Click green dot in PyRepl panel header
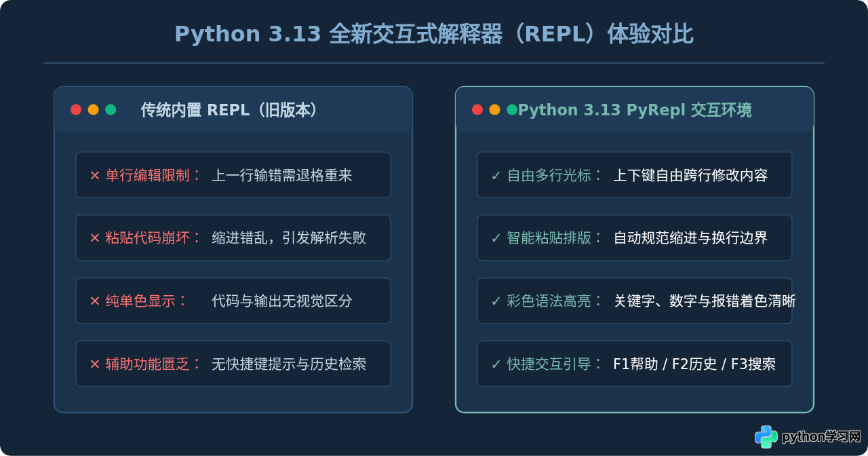The width and height of the screenshot is (868, 456). [512, 110]
